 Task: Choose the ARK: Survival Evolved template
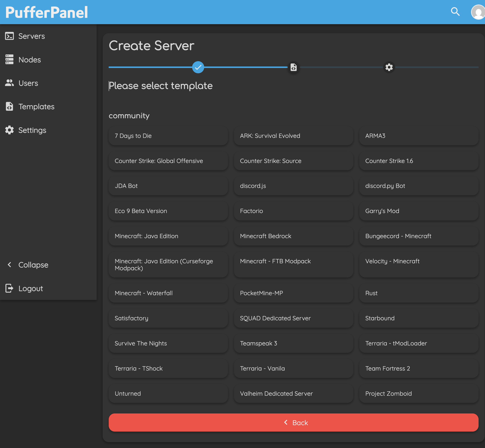point(293,136)
